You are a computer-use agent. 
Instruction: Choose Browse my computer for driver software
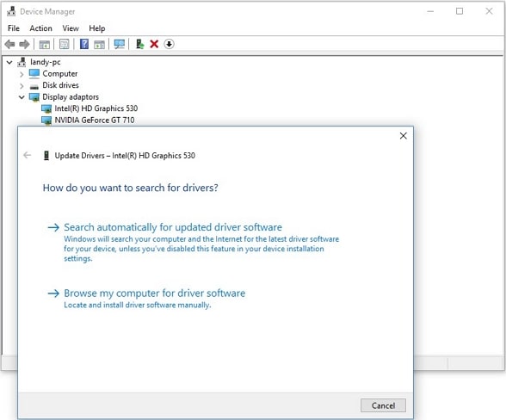pos(155,293)
